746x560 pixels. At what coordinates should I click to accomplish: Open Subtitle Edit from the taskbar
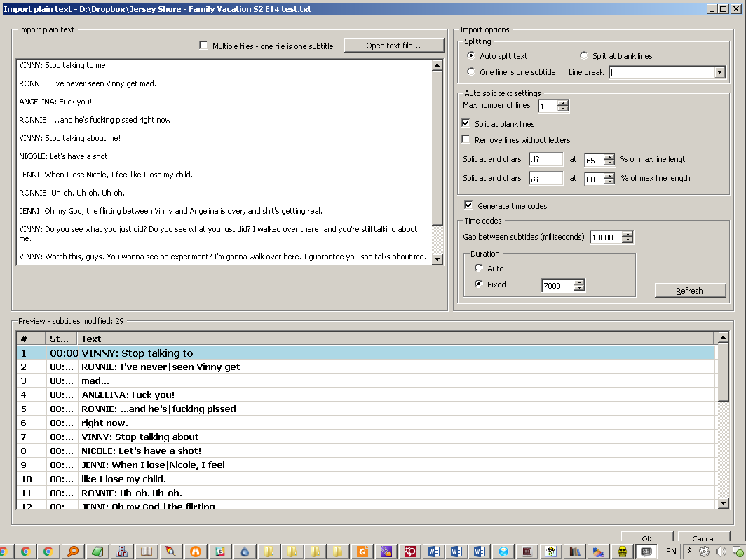646,552
